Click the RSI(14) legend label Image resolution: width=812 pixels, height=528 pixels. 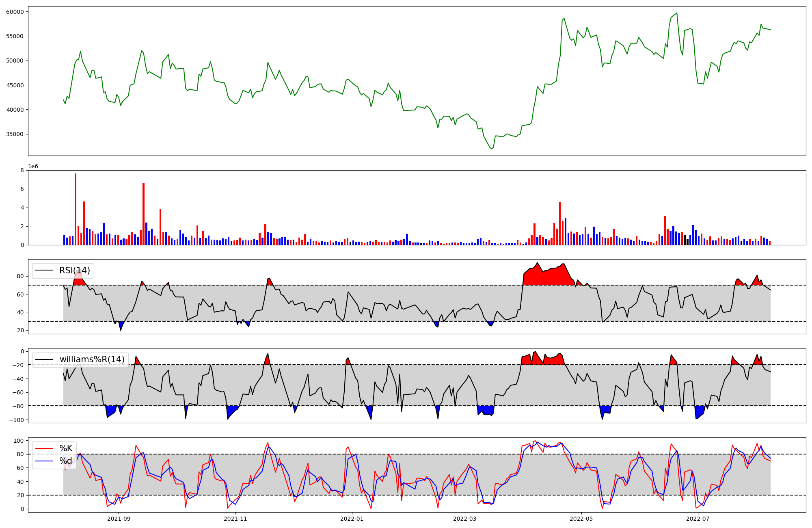point(75,270)
